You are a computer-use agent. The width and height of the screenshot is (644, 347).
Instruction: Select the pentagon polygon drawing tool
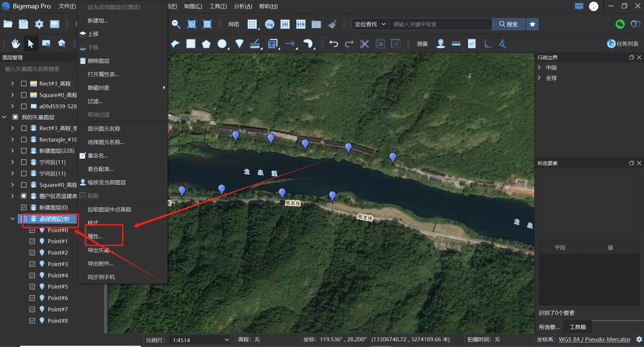[206, 44]
